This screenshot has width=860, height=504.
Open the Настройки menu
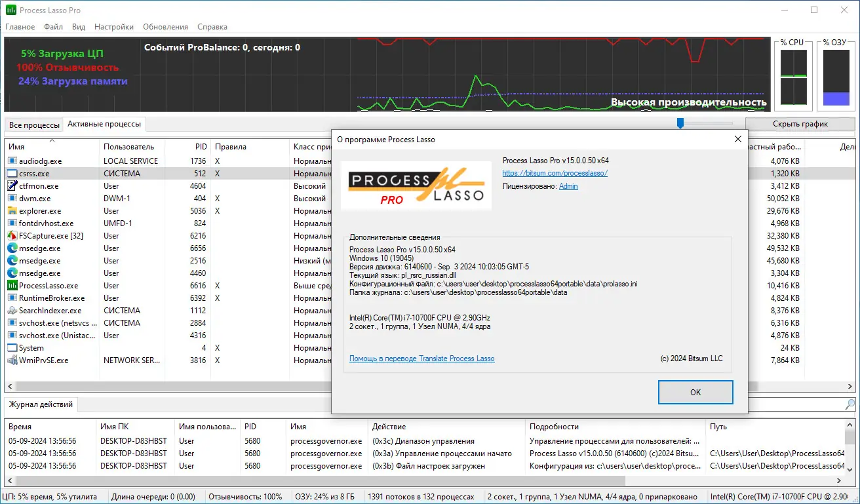point(114,27)
